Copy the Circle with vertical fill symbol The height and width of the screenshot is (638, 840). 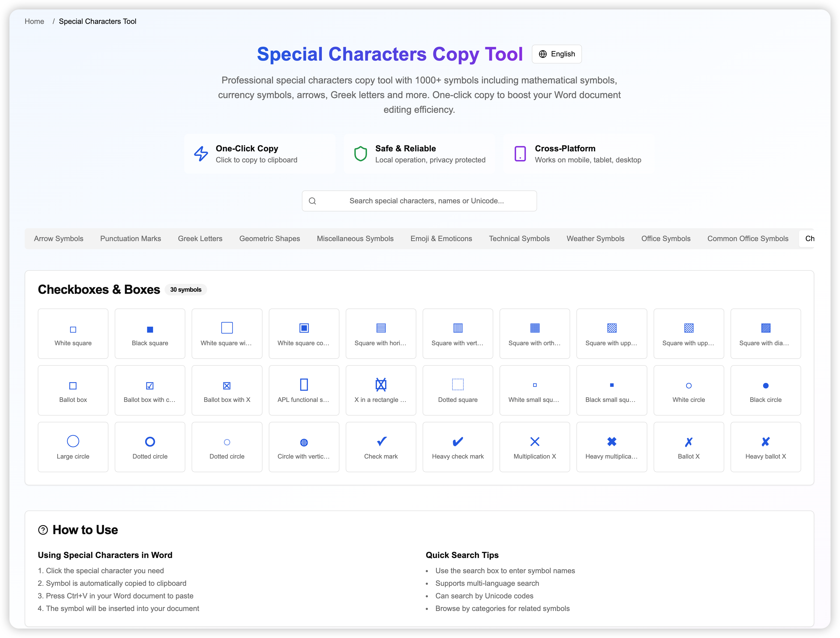tap(304, 447)
